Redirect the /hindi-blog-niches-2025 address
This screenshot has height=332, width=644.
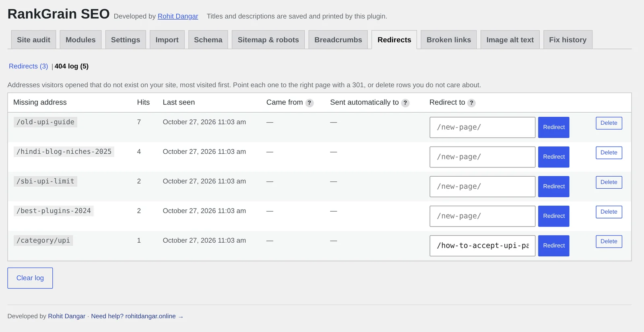coord(554,157)
